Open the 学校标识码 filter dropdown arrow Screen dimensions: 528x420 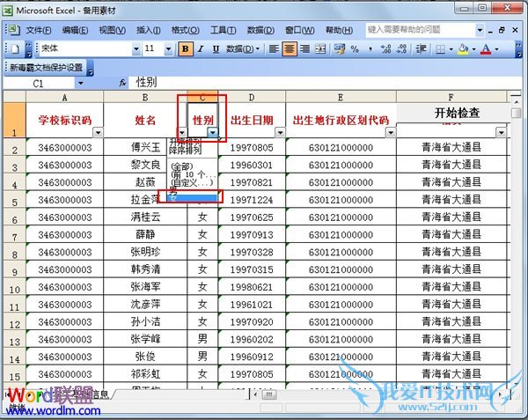pos(98,132)
